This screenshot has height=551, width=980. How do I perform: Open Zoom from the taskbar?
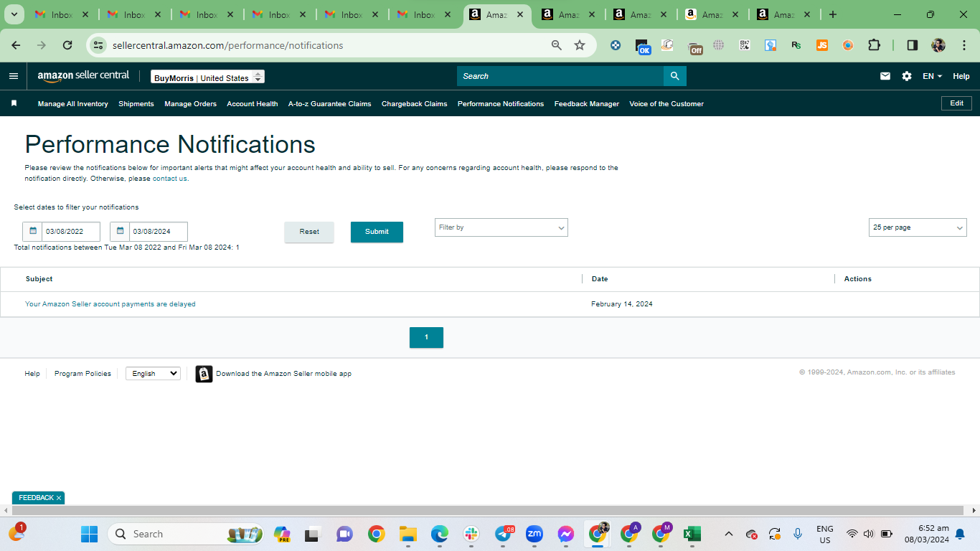point(534,534)
